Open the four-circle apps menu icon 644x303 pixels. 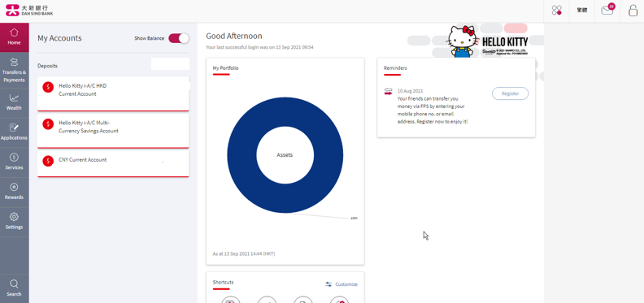[x=556, y=11]
